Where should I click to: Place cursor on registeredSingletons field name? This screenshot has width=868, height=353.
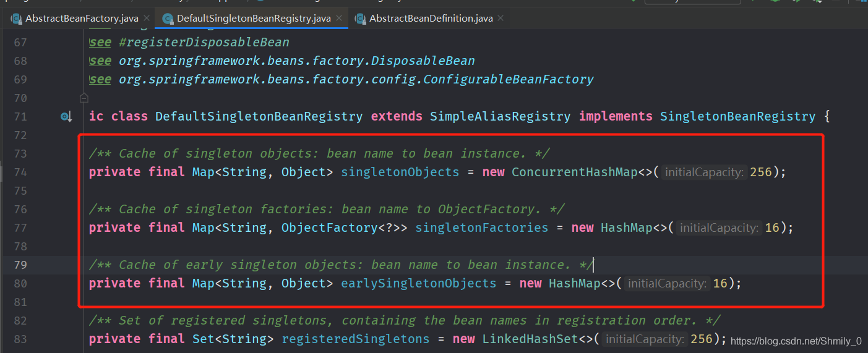coord(356,339)
